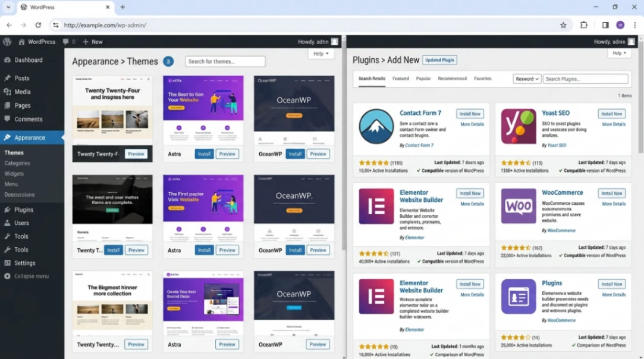Screen dimensions: 644x359
Task: Click the Search Plugins input field
Action: [586, 78]
